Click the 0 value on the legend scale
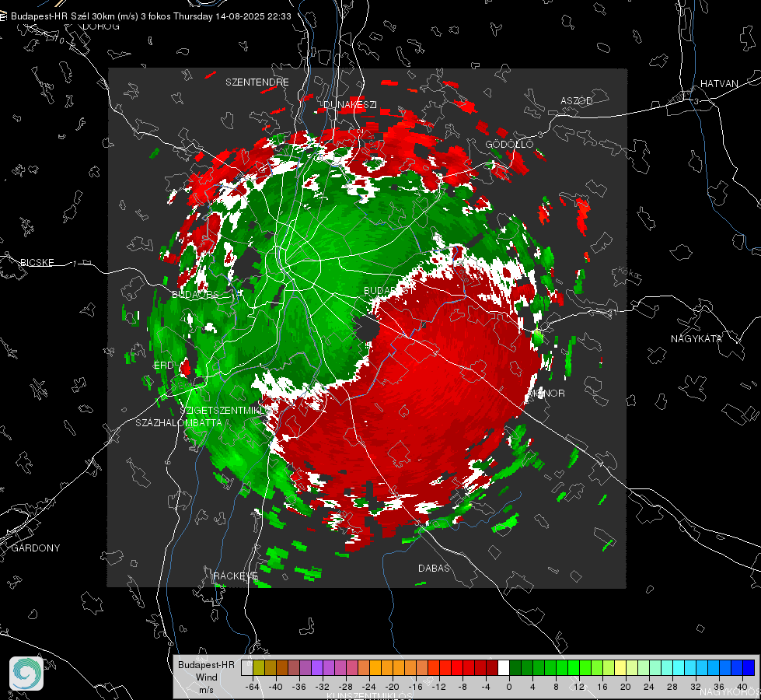This screenshot has height=700, width=761. coord(508,687)
